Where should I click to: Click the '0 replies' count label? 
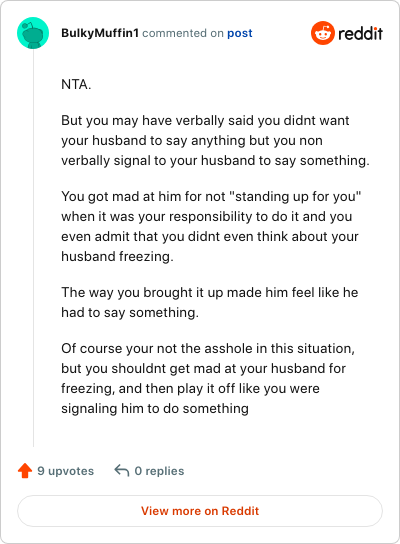159,471
